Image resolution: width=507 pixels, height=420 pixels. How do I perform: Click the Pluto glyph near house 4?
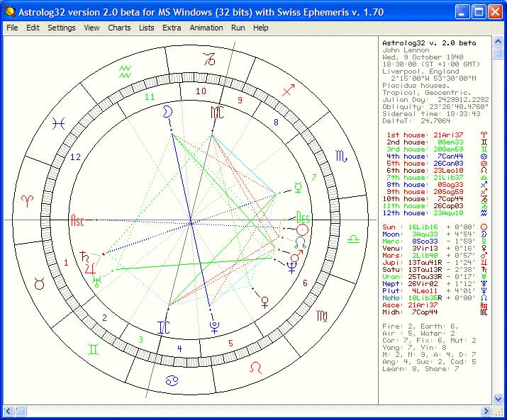pos(214,327)
